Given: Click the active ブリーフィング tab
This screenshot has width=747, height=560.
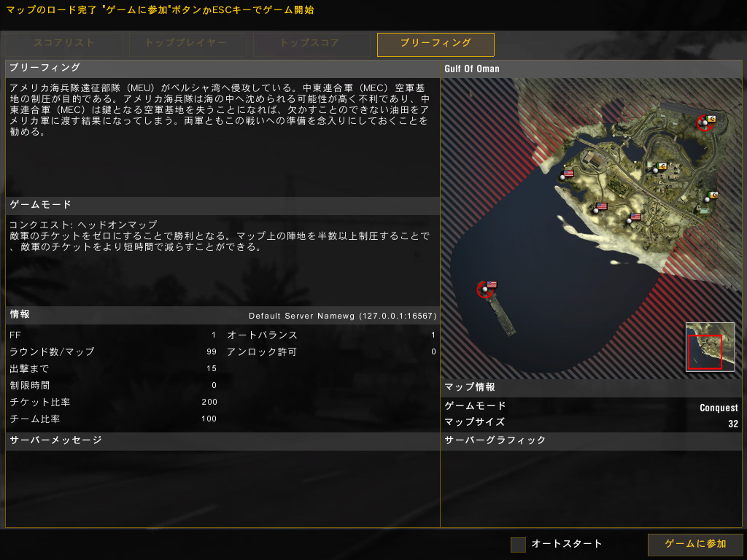Looking at the screenshot, I should [436, 44].
